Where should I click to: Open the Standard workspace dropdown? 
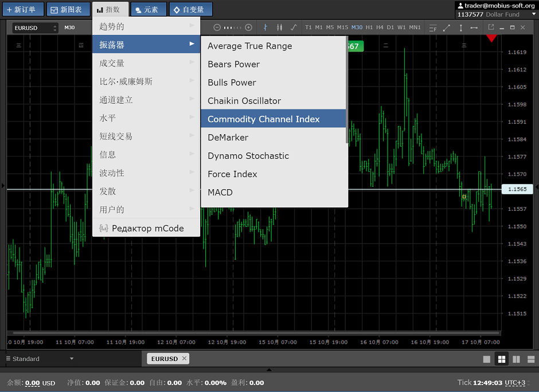coord(40,359)
